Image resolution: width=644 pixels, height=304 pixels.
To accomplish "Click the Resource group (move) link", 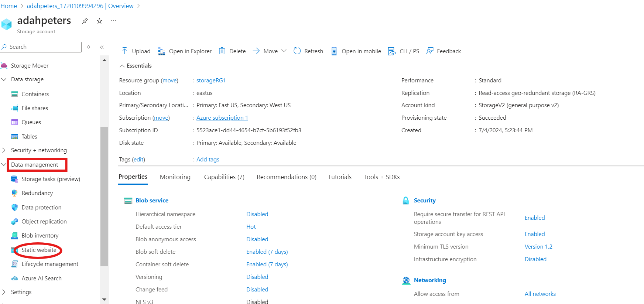I will 170,81.
